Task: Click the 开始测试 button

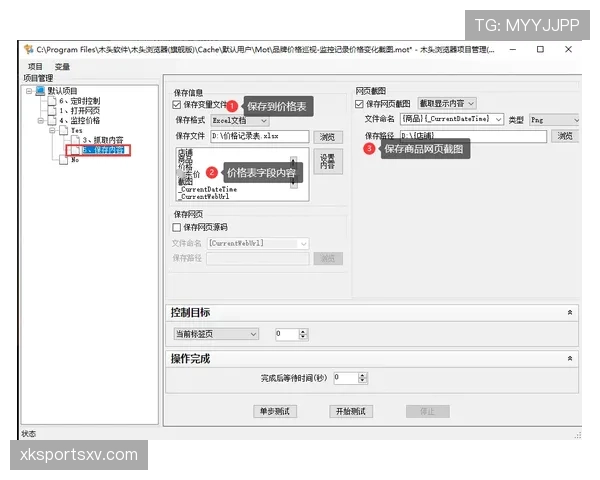Action: click(x=351, y=411)
